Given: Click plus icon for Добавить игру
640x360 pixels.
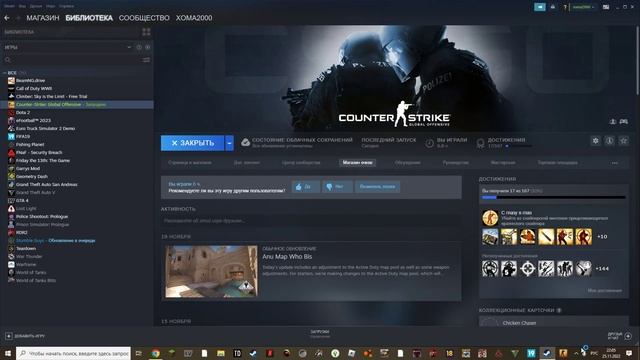Looking at the screenshot, I should 9,336.
